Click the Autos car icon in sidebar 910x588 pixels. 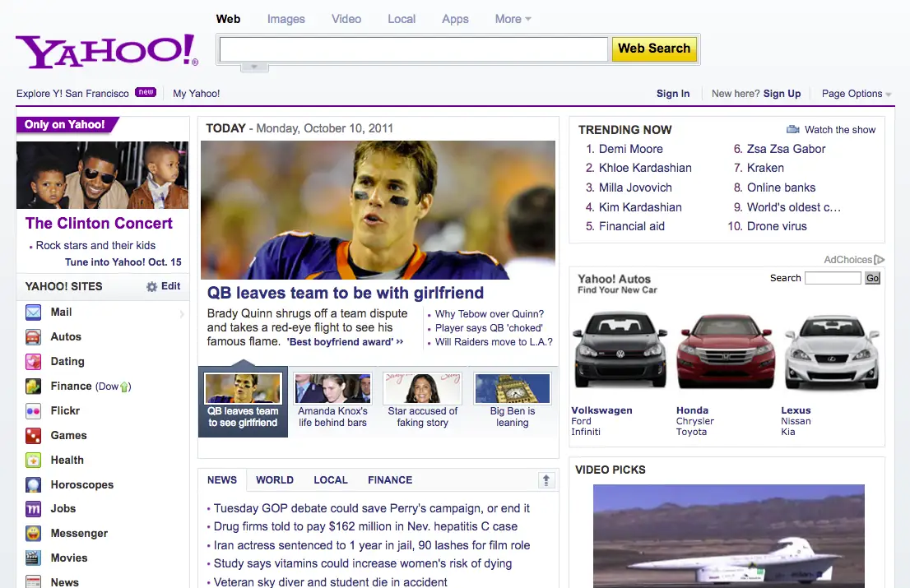tap(33, 337)
